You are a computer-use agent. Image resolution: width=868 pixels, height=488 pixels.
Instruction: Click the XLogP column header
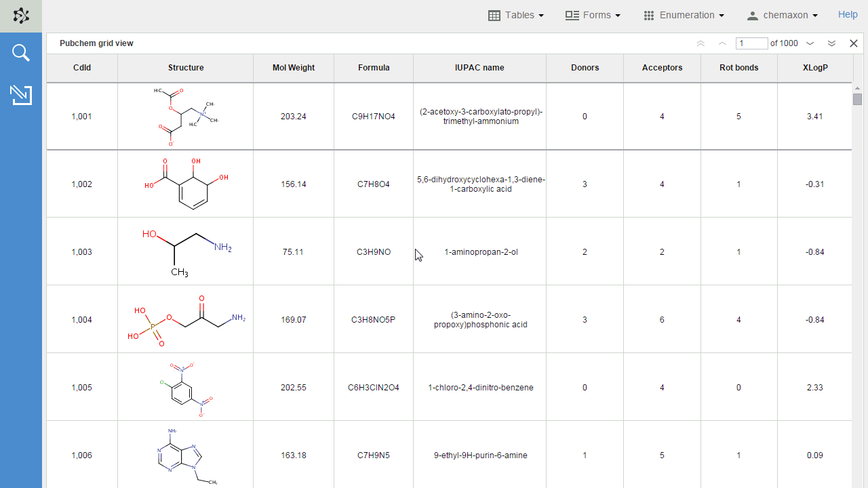(814, 68)
